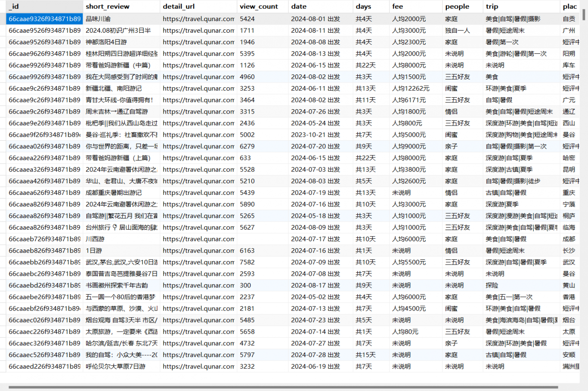Viewport: 588px width, 391px height.
Task: Select the detail_url in the 5424 row
Action: click(198, 19)
